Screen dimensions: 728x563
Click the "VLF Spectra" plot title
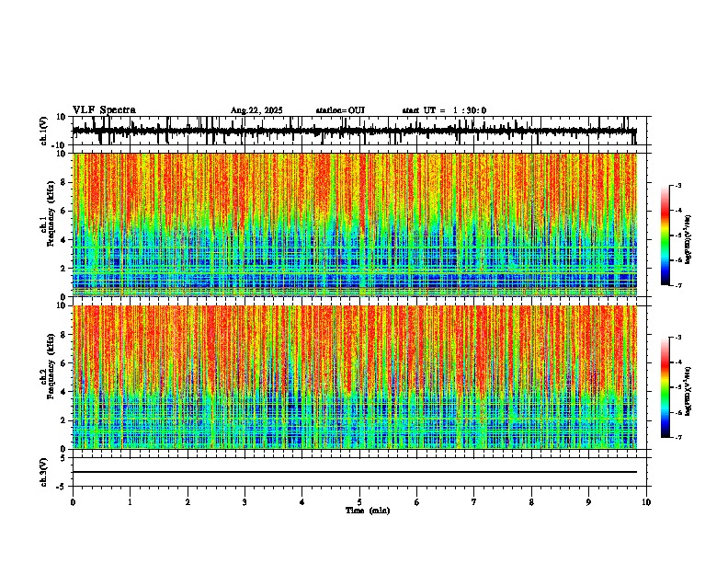(x=104, y=110)
